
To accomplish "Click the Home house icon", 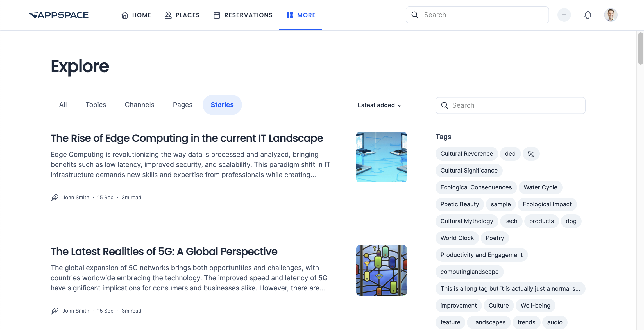I will click(x=125, y=15).
